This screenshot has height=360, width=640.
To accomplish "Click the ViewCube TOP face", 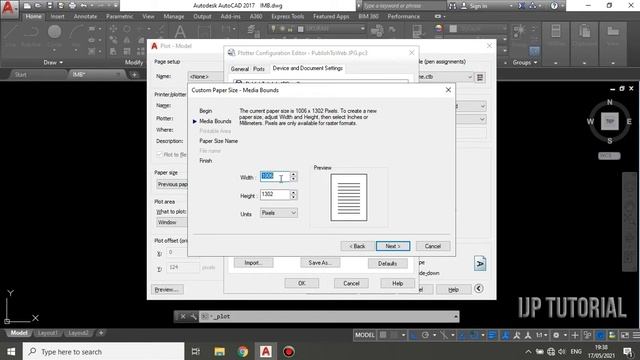I will 610,121.
